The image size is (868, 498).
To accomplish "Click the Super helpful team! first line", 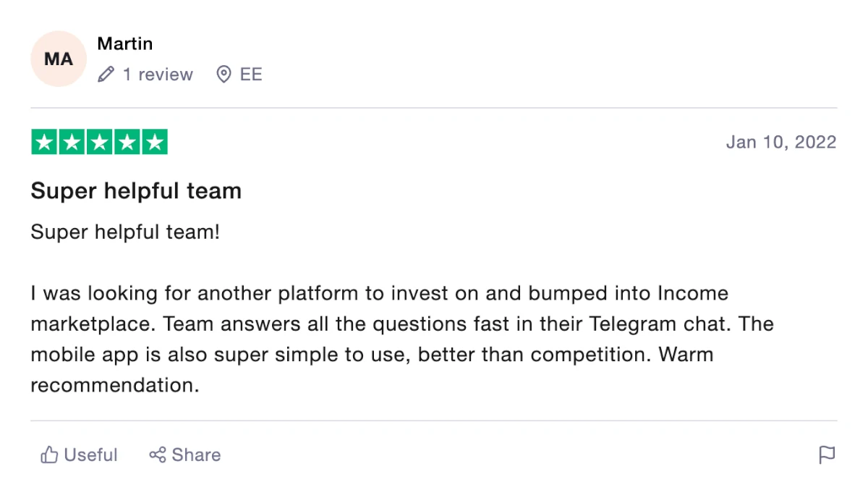I will (x=125, y=232).
